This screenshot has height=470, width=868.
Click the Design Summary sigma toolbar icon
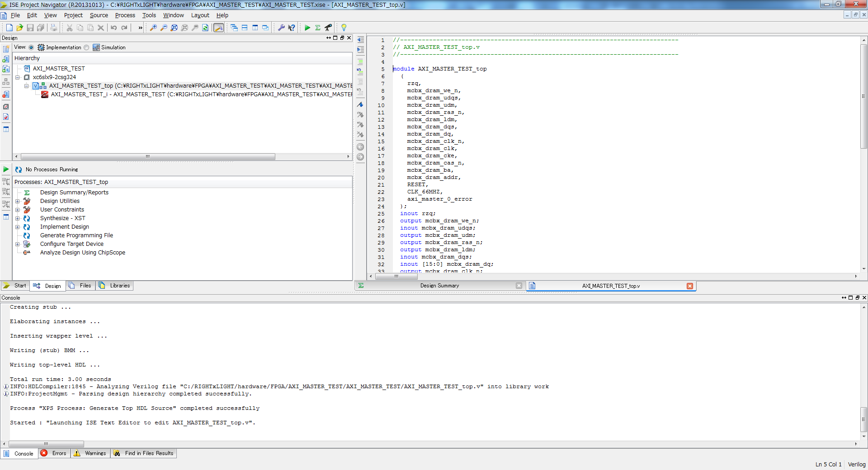pos(318,28)
